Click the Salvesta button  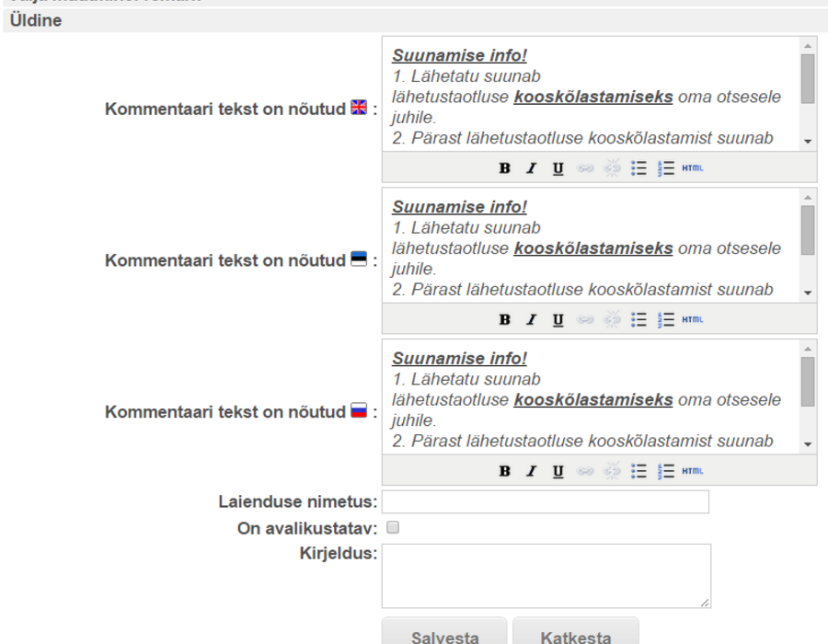pyautogui.click(x=444, y=632)
